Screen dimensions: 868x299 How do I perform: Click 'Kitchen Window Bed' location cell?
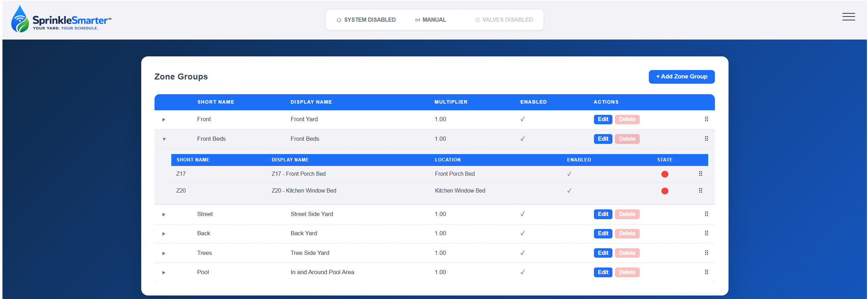460,190
